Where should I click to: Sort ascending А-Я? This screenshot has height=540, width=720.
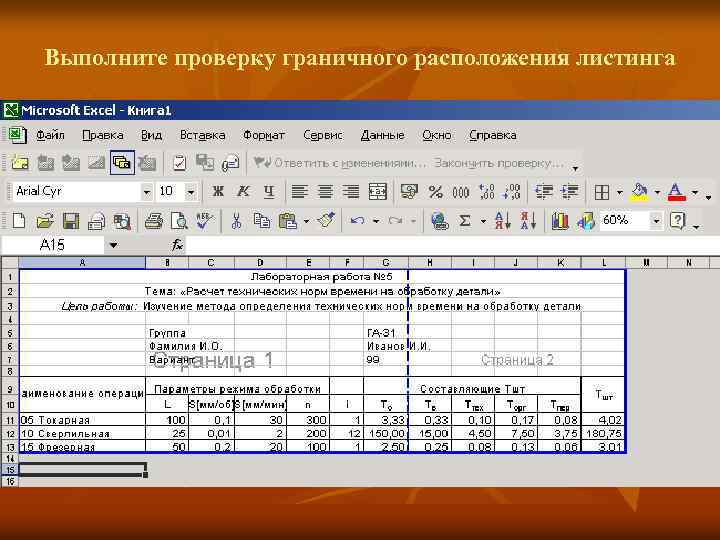(502, 221)
